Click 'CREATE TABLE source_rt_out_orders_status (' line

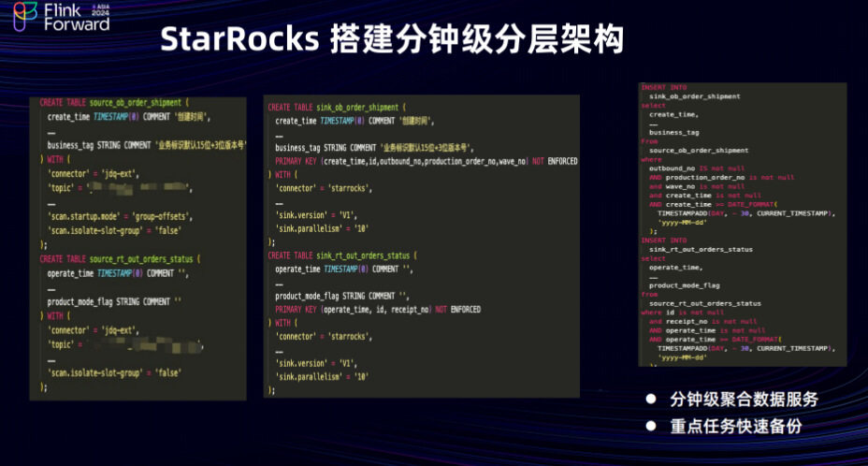point(120,259)
